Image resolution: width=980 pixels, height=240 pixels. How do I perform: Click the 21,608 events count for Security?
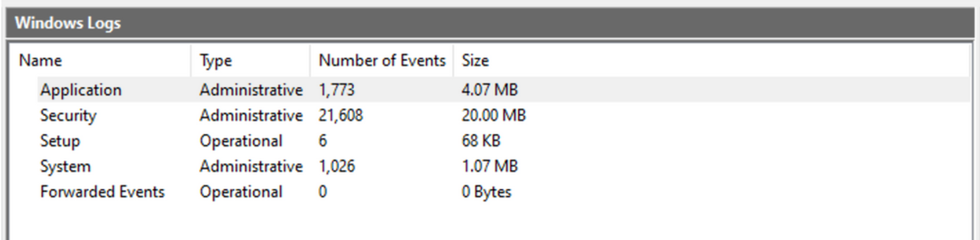coord(340,115)
